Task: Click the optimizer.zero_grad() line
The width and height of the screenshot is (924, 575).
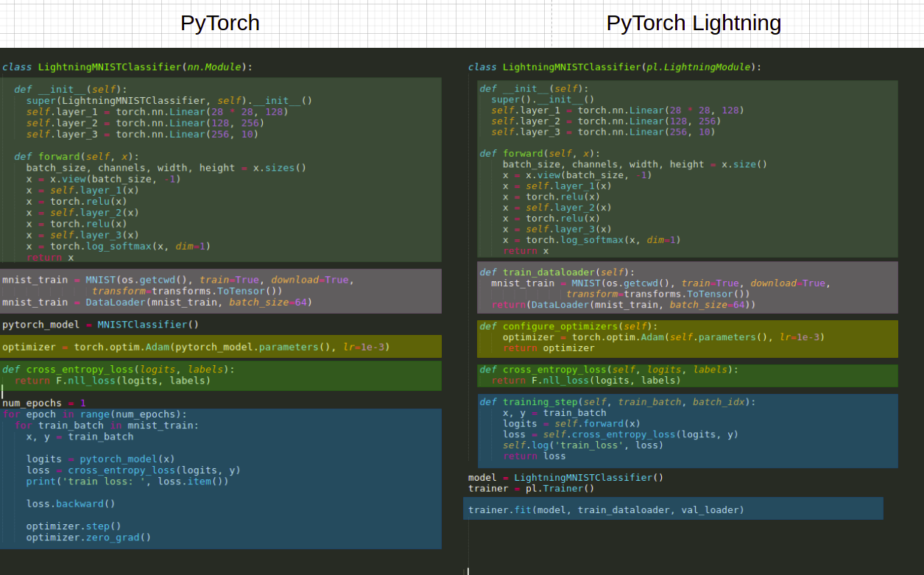Action: click(88, 537)
